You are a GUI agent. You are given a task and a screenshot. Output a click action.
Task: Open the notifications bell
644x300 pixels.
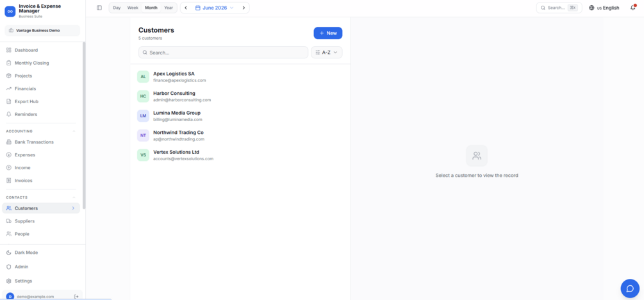[633, 8]
